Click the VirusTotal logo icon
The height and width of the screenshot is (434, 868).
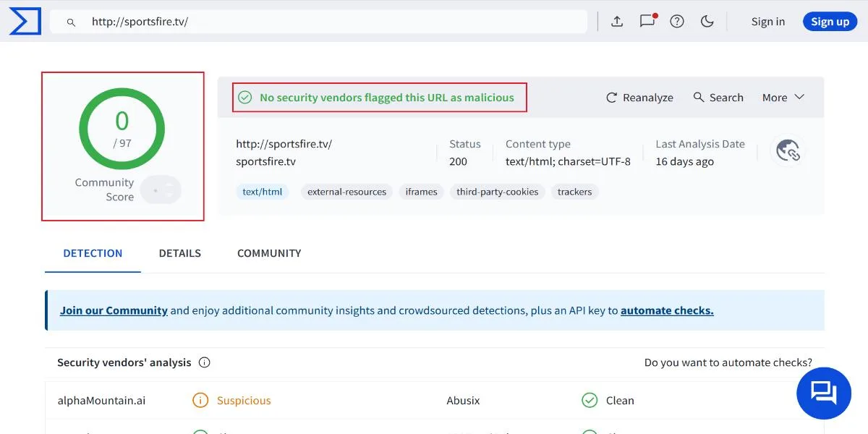[24, 21]
